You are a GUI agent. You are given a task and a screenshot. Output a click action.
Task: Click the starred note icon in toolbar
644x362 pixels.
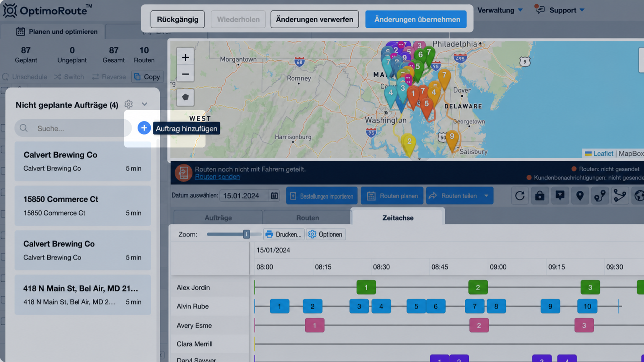560,196
